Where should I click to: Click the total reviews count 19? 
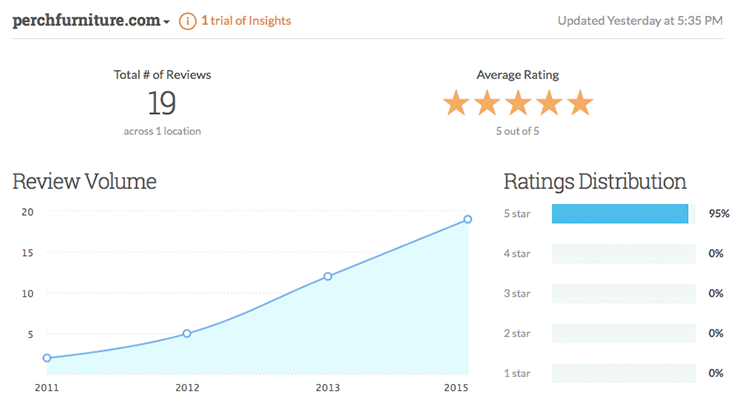tap(162, 102)
